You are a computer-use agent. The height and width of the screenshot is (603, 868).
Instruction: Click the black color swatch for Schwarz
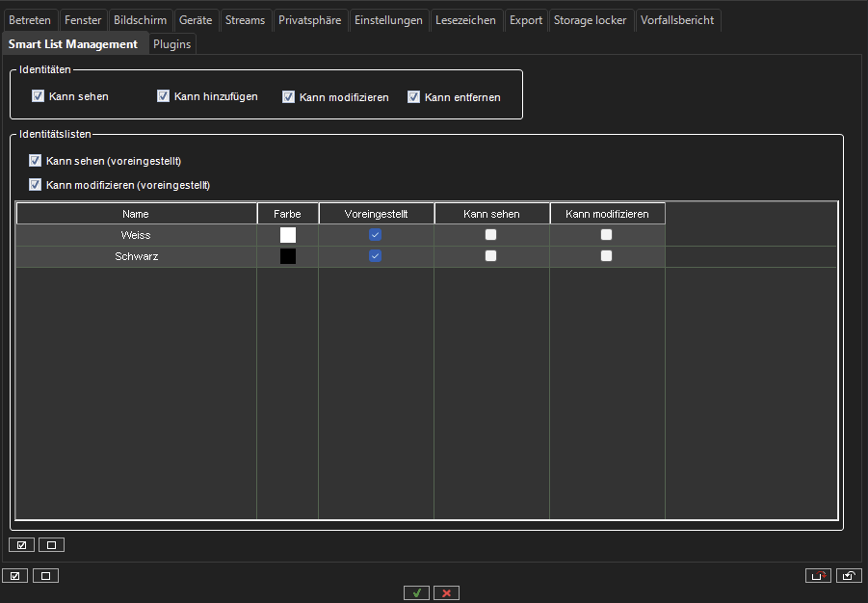288,256
